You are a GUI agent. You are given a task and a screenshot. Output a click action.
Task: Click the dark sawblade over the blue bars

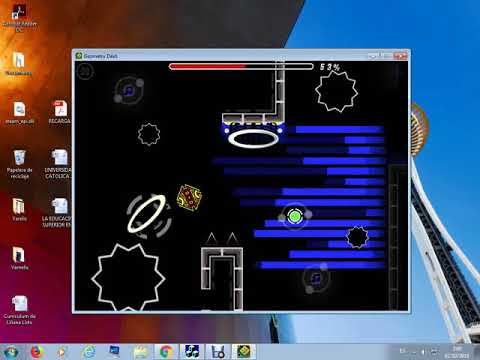(358, 237)
